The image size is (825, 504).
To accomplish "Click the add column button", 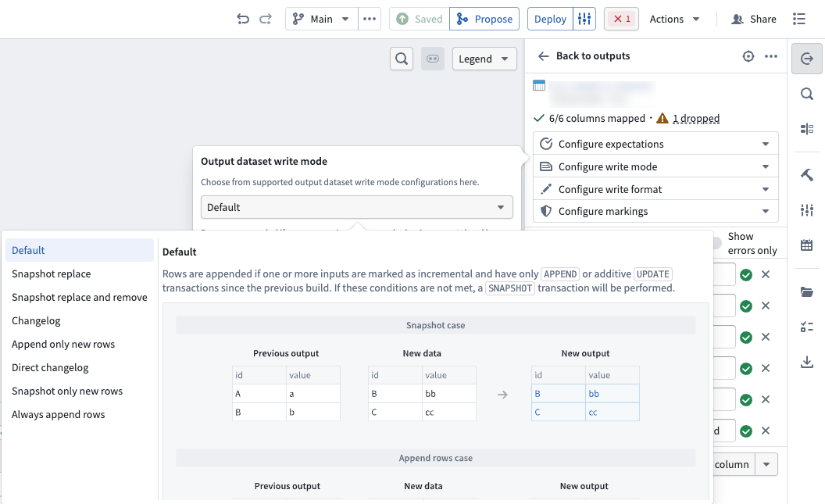I will (734, 464).
